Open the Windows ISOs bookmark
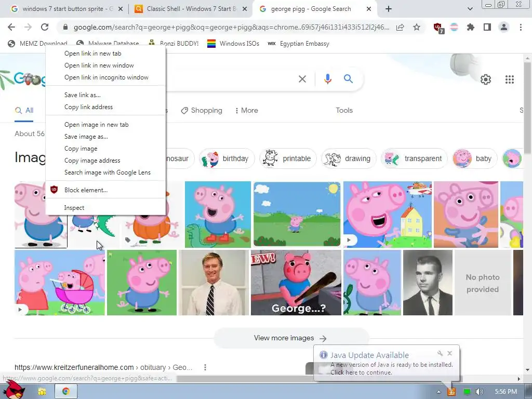The width and height of the screenshot is (532, 399). click(x=233, y=44)
